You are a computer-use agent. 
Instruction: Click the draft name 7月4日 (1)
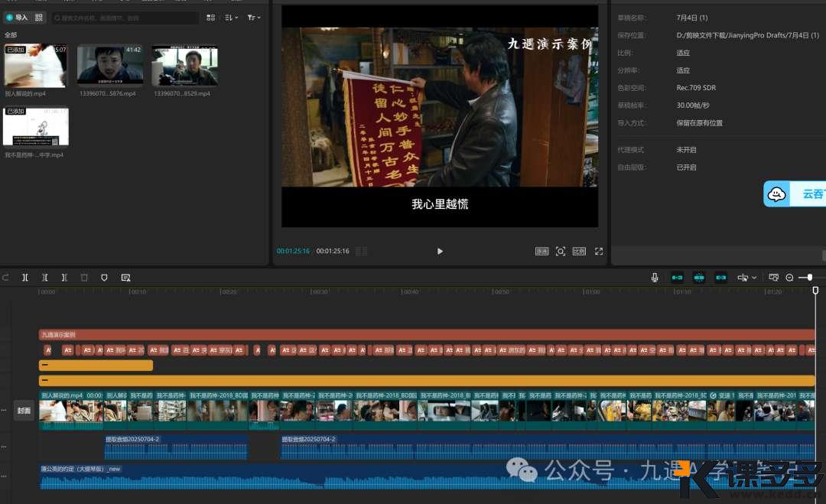pos(692,18)
